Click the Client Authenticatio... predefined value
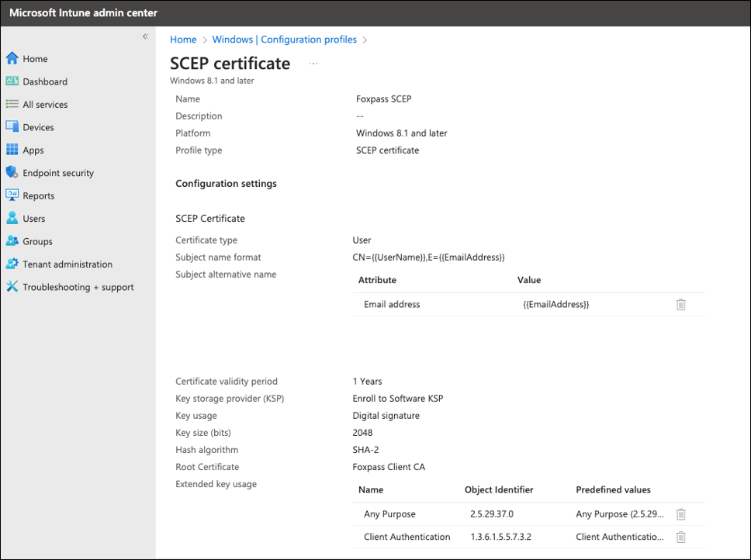 620,537
